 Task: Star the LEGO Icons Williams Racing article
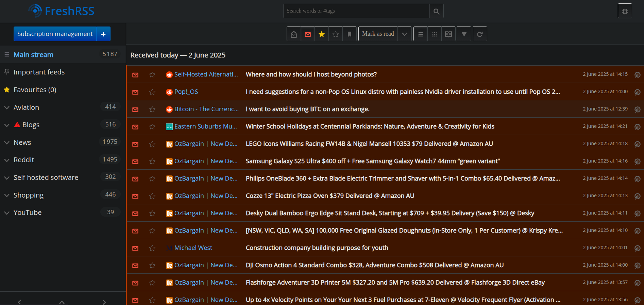(x=152, y=144)
